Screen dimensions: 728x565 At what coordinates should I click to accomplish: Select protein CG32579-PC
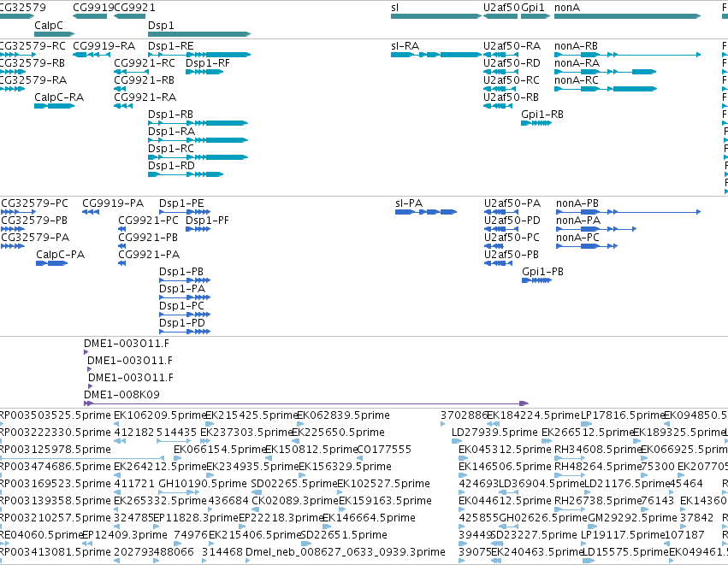(18, 212)
